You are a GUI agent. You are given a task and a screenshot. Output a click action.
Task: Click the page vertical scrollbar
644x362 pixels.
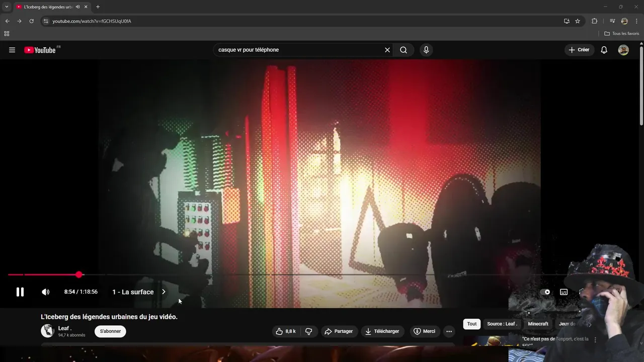click(x=641, y=85)
